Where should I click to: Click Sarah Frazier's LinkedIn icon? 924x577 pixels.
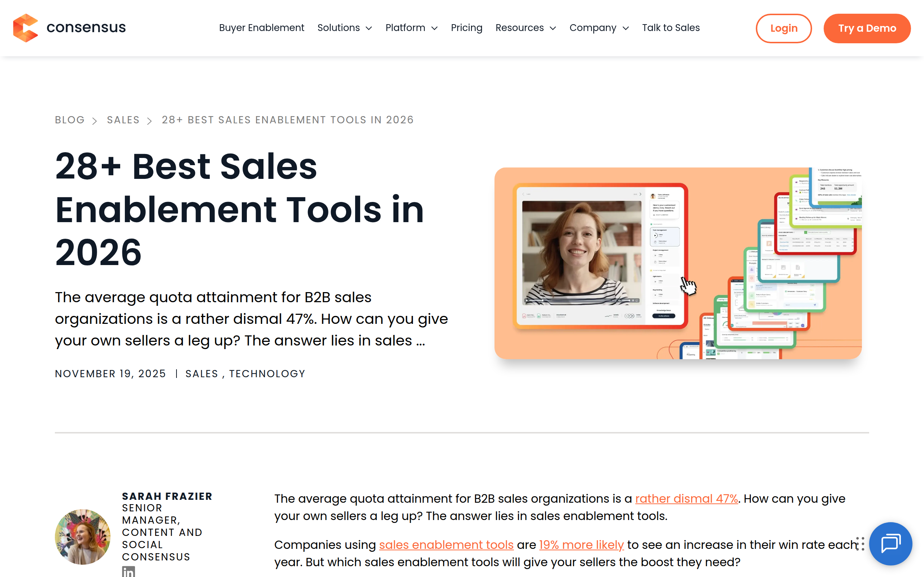[128, 572]
